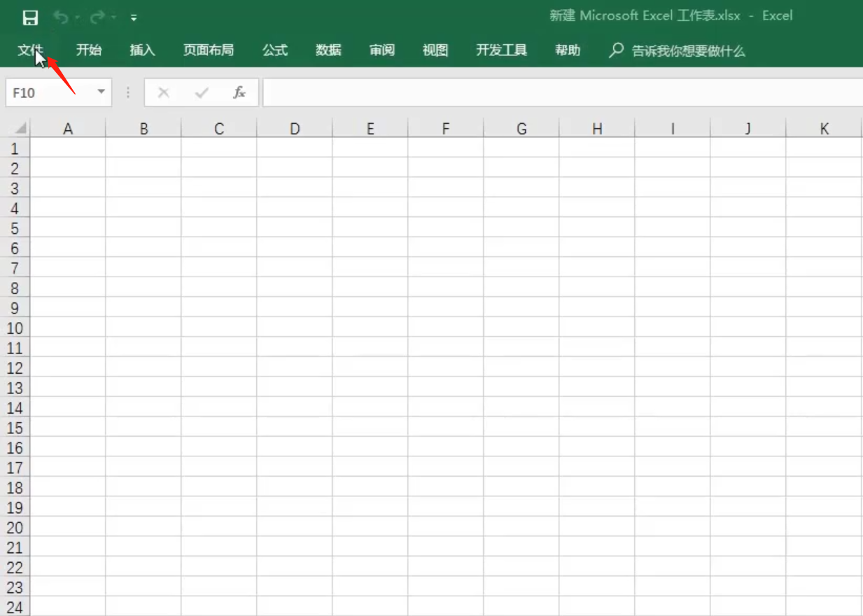The image size is (863, 616).
Task: Open the 页面布局 ribbon tab
Action: pyautogui.click(x=209, y=50)
